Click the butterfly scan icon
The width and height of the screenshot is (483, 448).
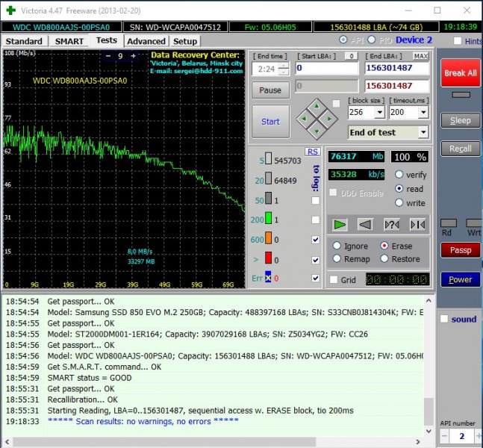click(x=417, y=223)
